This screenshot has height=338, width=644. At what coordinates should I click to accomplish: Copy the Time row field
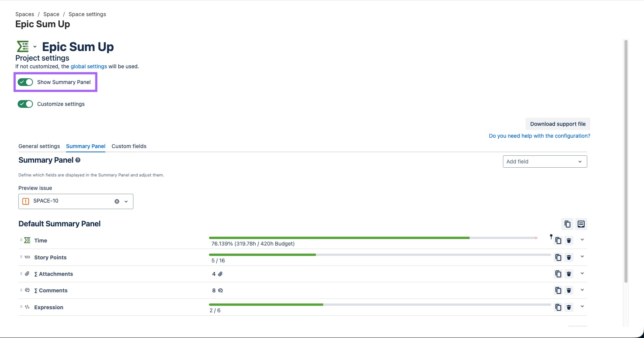click(x=558, y=241)
